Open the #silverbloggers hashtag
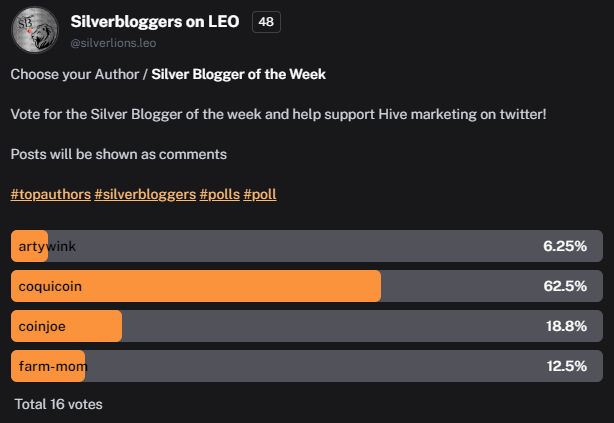The width and height of the screenshot is (614, 423). [145, 194]
